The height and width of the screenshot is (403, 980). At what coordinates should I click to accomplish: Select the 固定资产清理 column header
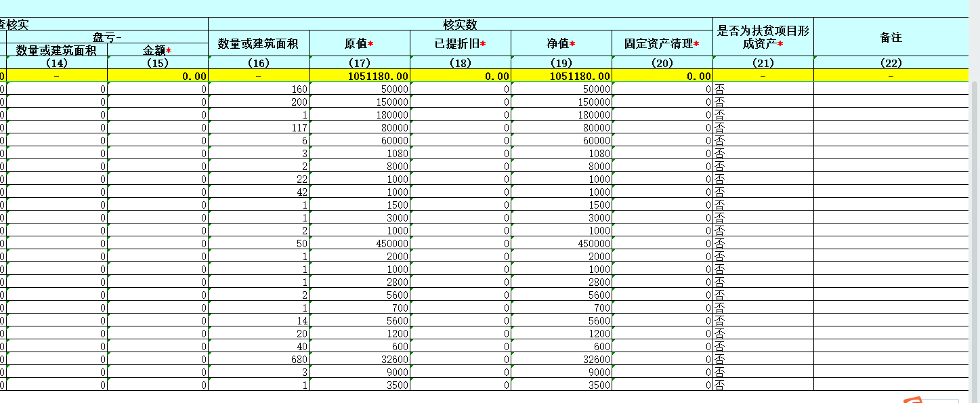662,43
